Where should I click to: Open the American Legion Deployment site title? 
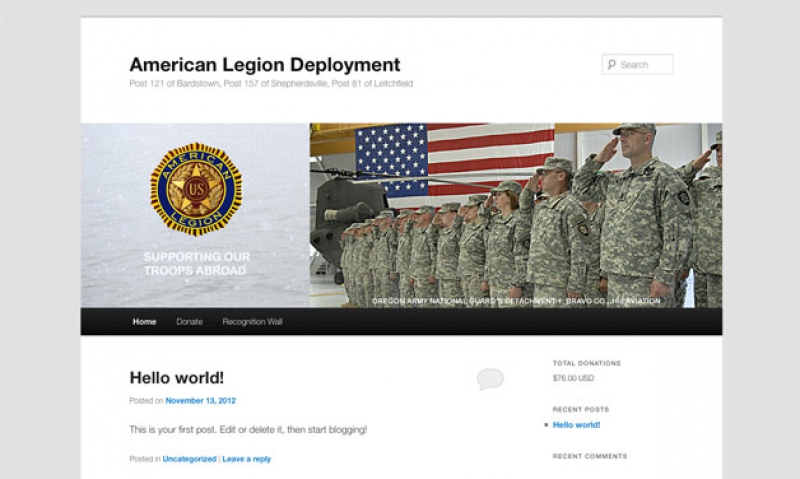tap(265, 65)
